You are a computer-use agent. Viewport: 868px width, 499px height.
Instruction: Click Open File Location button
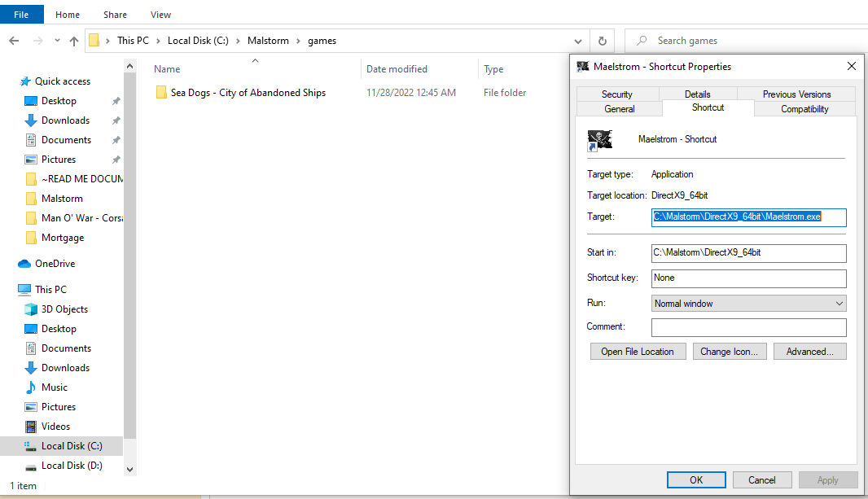[638, 352]
